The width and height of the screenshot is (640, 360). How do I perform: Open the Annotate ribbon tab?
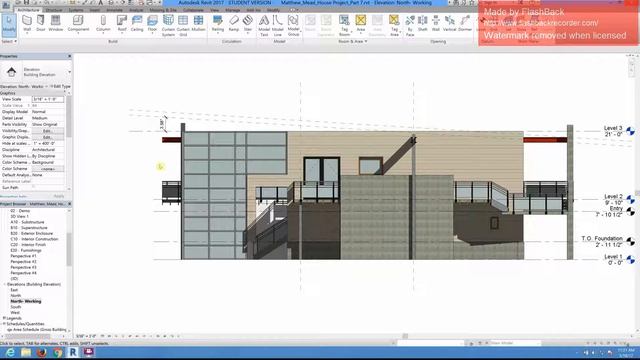tap(114, 10)
